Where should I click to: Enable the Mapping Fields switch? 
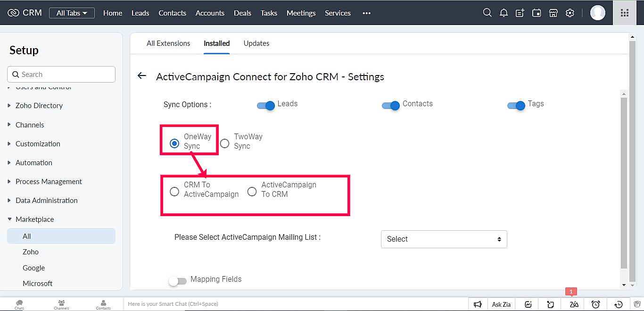(178, 281)
